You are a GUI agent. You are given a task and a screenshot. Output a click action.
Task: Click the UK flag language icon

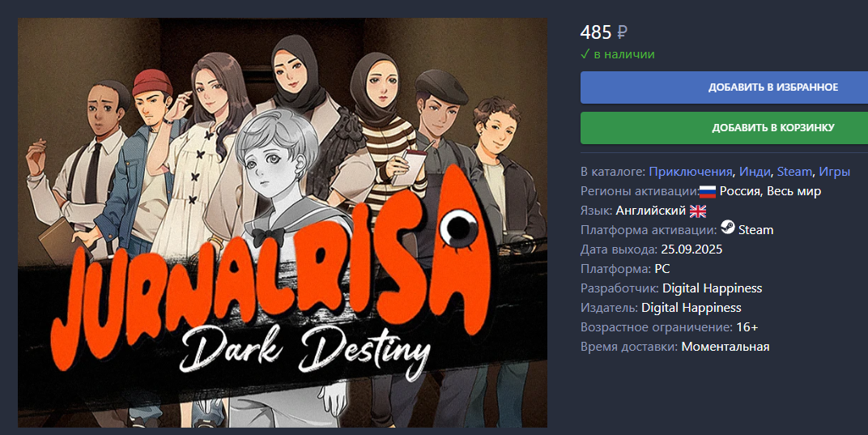tap(697, 211)
